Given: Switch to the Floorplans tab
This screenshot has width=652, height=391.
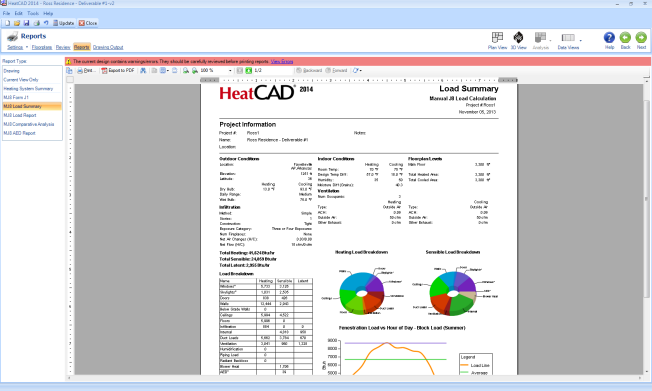Looking at the screenshot, I should pyautogui.click(x=42, y=47).
